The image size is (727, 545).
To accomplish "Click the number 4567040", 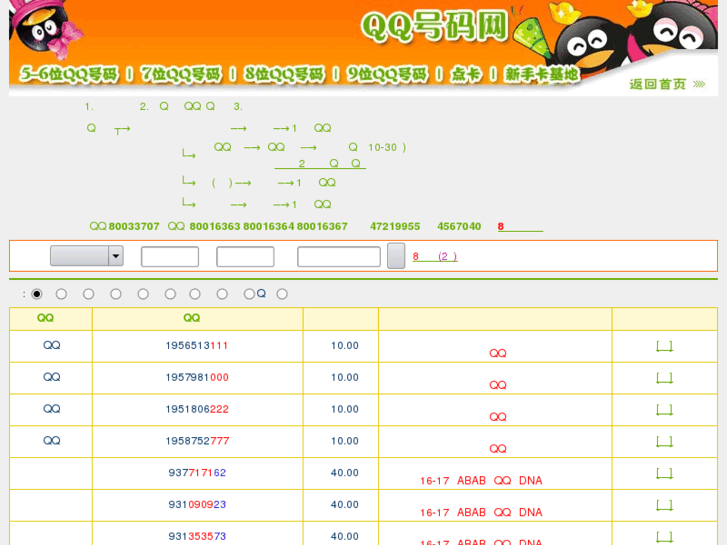I will click(459, 226).
